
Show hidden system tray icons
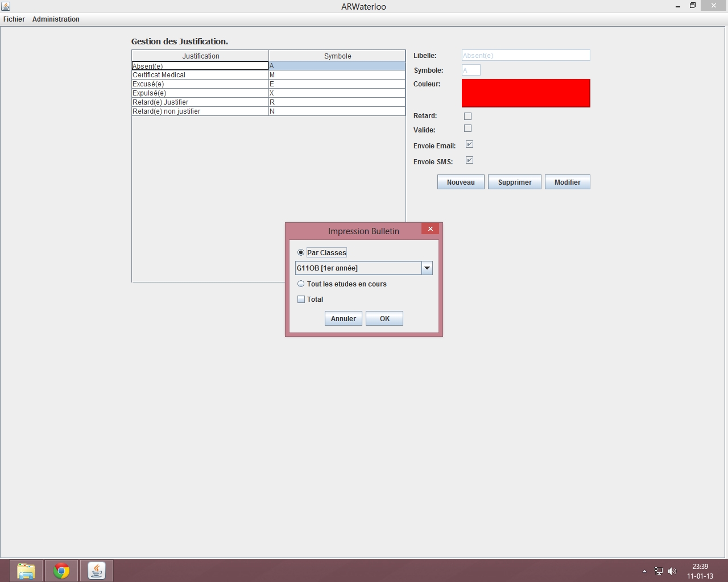click(x=644, y=571)
